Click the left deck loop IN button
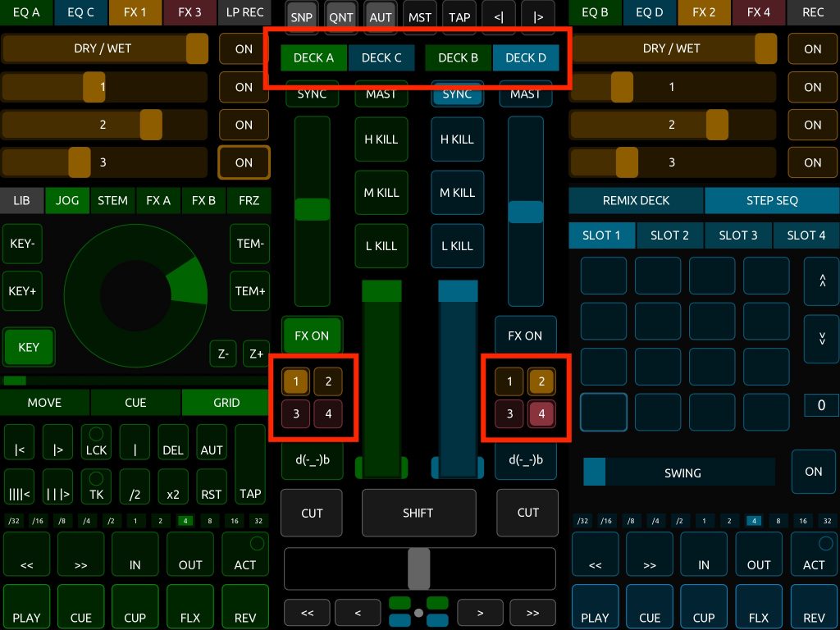 tap(135, 554)
